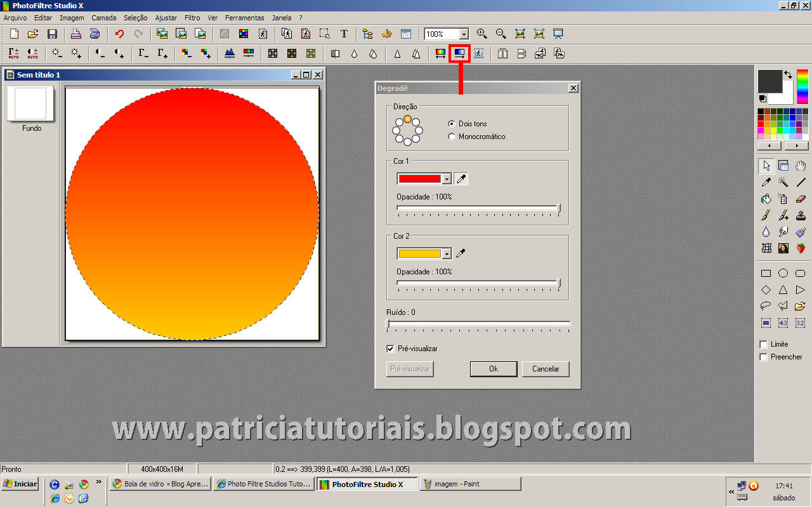Open the Filtro menu

[x=192, y=18]
